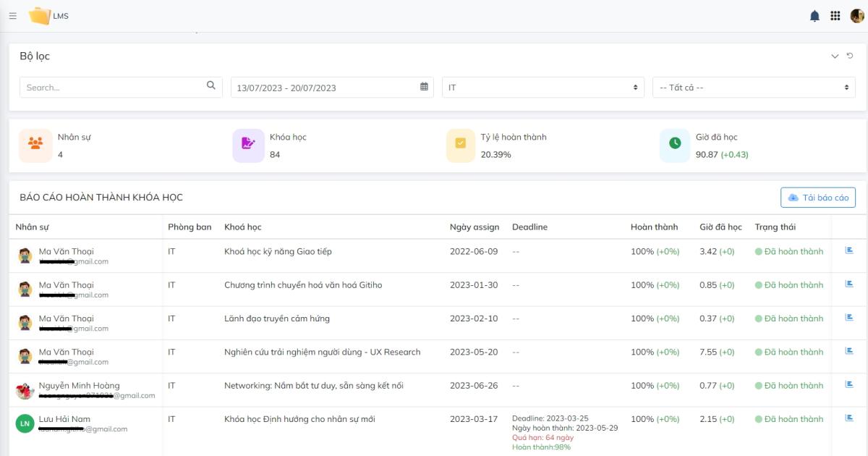Screen dimensions: 868x456
Task: Open the user profile avatar
Action: coord(856,16)
